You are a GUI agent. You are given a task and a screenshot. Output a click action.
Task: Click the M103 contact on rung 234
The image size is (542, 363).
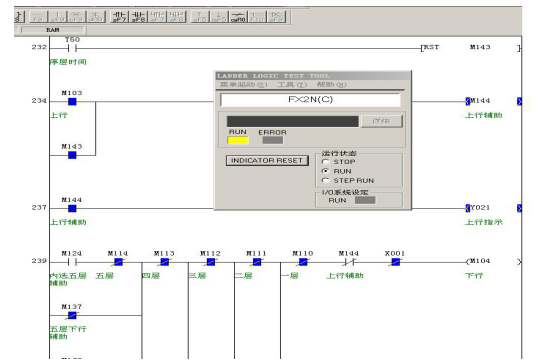point(72,102)
